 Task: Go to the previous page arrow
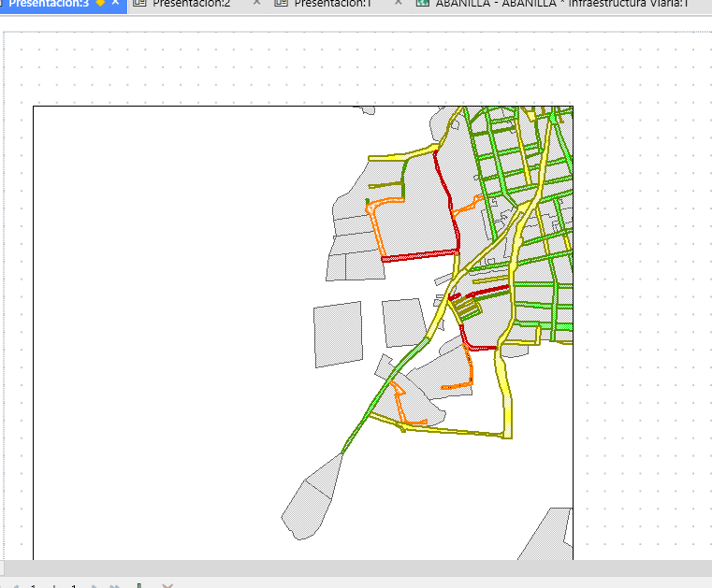click(15, 586)
